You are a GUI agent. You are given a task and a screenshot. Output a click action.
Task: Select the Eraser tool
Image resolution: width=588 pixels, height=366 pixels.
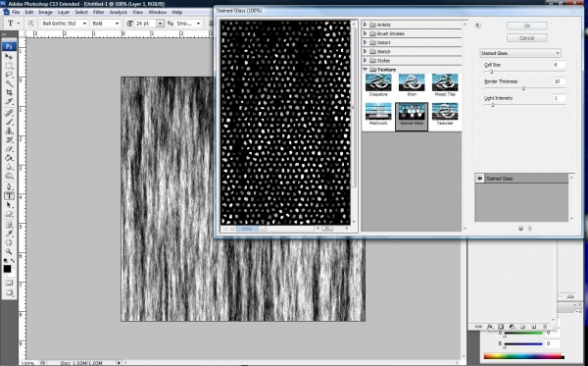click(9, 149)
